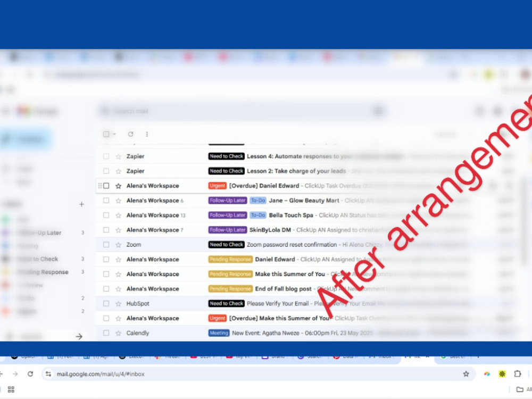
Task: Open Pending Response Daniel Edward email subject
Action: point(275,260)
